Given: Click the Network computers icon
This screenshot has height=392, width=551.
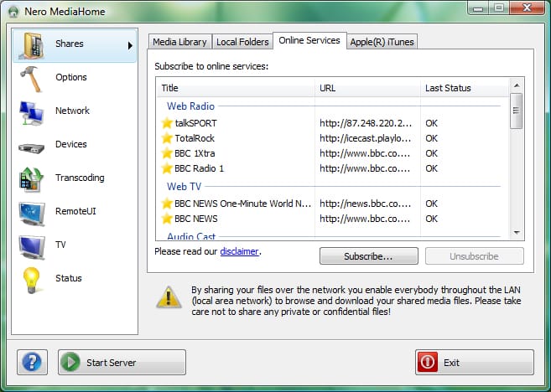Looking at the screenshot, I should 32,113.
